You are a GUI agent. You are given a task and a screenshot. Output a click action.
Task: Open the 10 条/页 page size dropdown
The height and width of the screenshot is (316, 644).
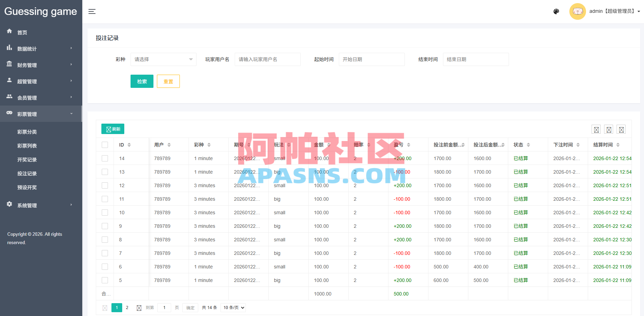(233, 308)
